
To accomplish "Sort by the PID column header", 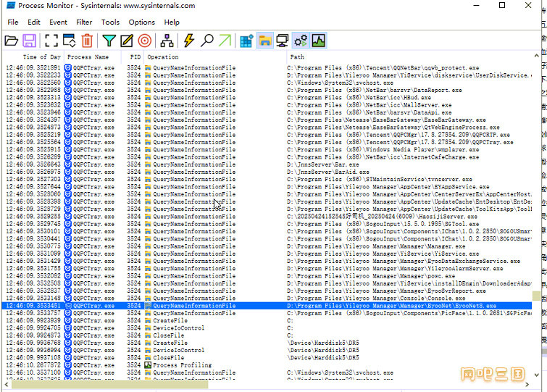I will click(x=133, y=57).
